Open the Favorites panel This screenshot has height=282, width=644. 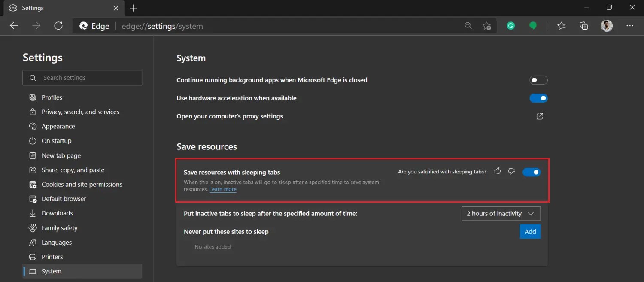pos(561,26)
